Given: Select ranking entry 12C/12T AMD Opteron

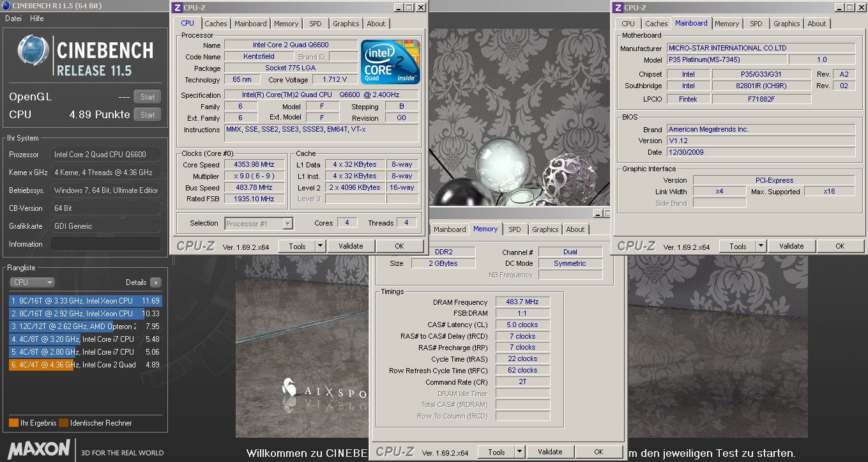Looking at the screenshot, I should coord(86,326).
